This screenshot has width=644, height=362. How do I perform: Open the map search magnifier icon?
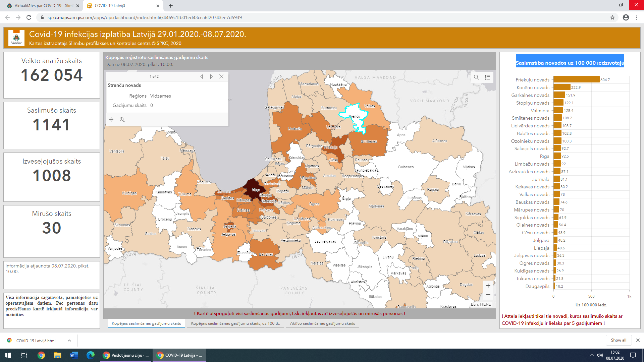476,77
